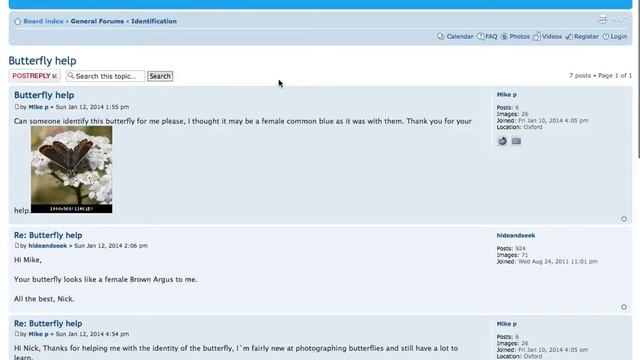The height and width of the screenshot is (360, 640).
Task: Select 'Posts: 924' in hideandseek sidebar
Action: [x=511, y=249]
